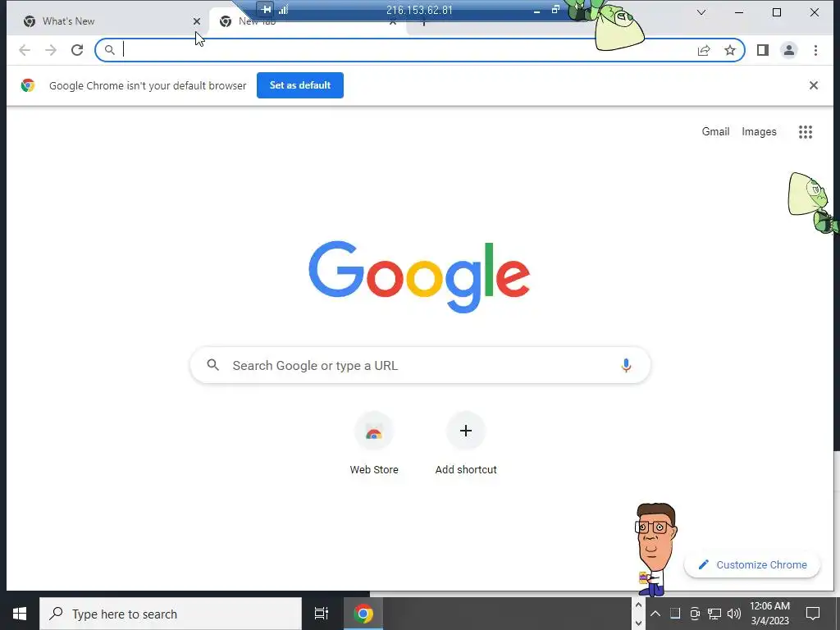The width and height of the screenshot is (840, 630).
Task: Click the network icon in system tray
Action: (x=714, y=614)
